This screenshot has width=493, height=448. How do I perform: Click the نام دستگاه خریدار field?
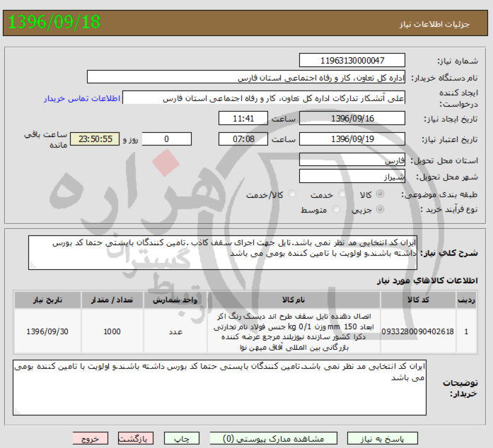(246, 77)
